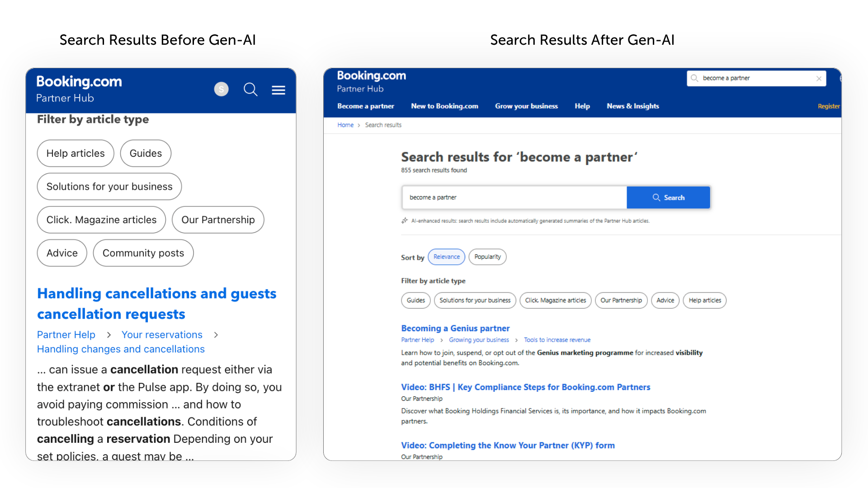Toggle the desktop Our Partnership filter

point(621,300)
